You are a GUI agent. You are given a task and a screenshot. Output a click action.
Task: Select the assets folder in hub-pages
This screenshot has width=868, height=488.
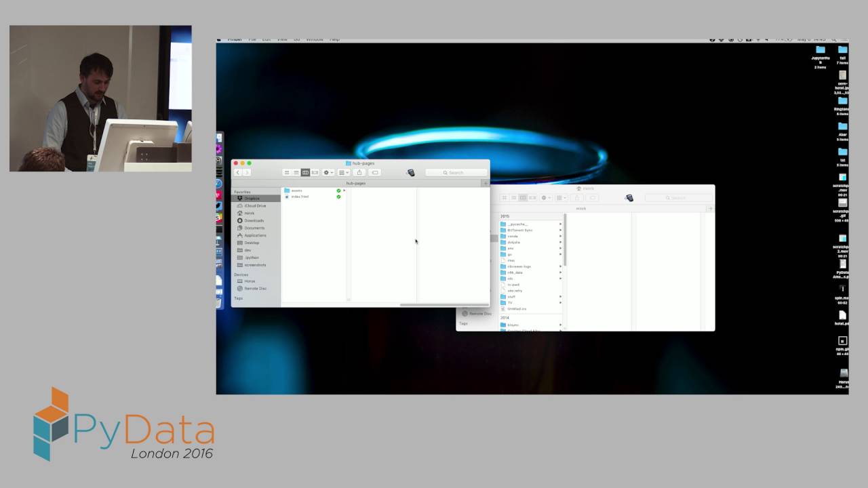pos(314,190)
